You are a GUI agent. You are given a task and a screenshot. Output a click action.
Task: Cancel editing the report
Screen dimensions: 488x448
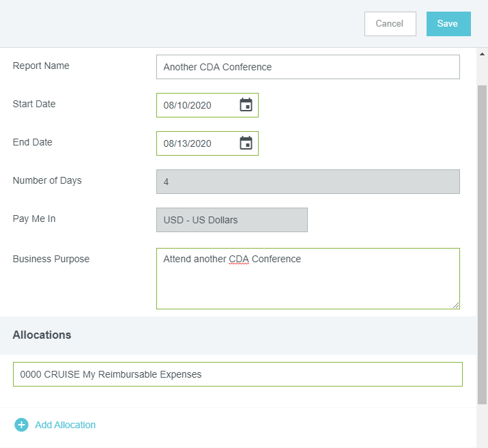390,24
